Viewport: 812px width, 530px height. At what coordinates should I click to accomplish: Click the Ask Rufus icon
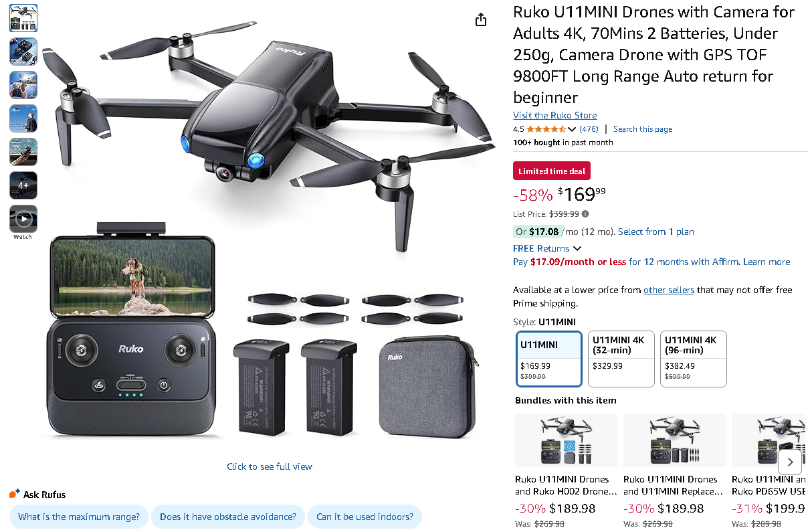point(15,494)
